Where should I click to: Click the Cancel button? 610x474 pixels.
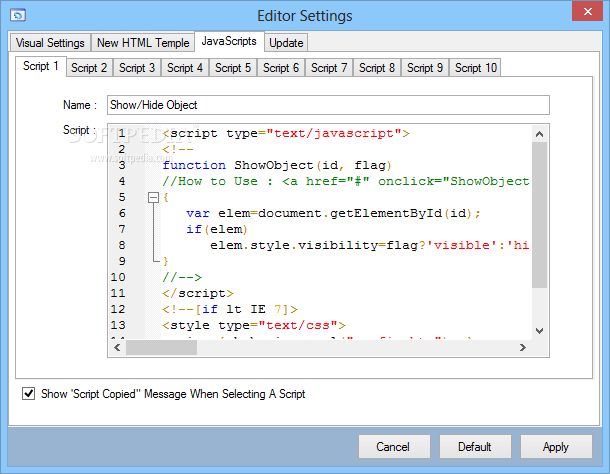(394, 447)
